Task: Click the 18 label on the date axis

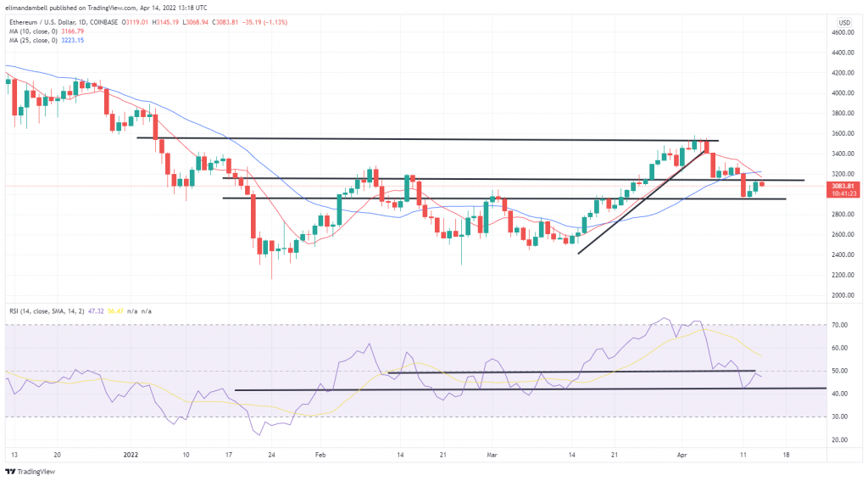Action: [786, 455]
